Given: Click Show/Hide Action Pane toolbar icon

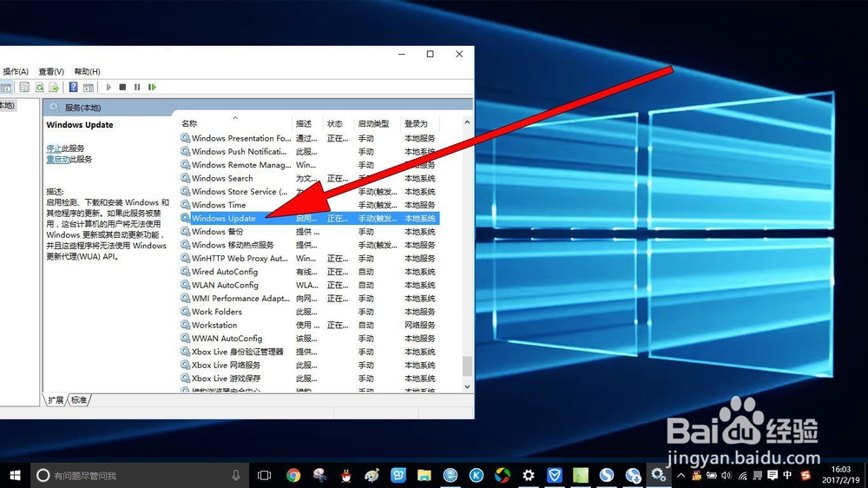Looking at the screenshot, I should click(88, 87).
